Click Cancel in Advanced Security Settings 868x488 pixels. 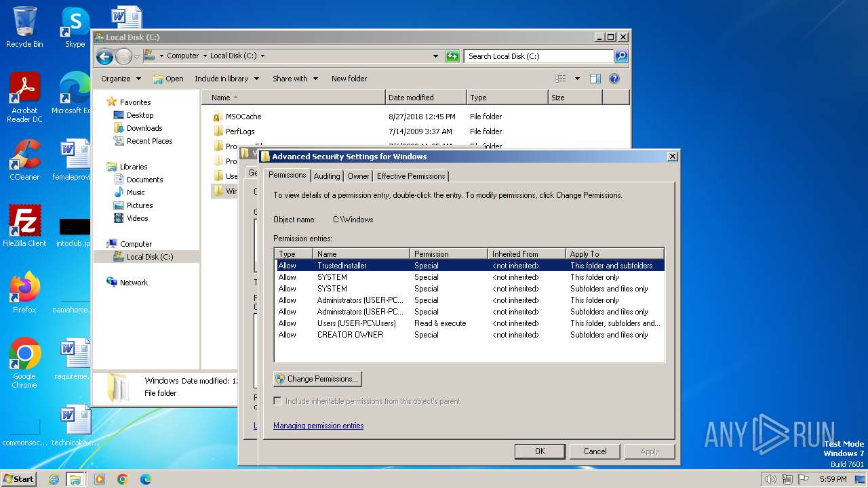point(595,451)
